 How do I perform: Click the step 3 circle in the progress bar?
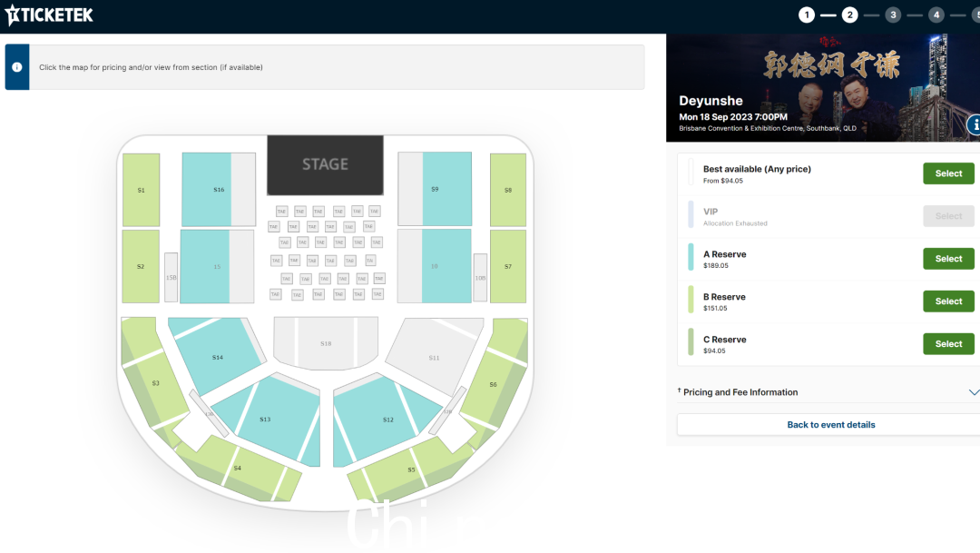tap(893, 15)
